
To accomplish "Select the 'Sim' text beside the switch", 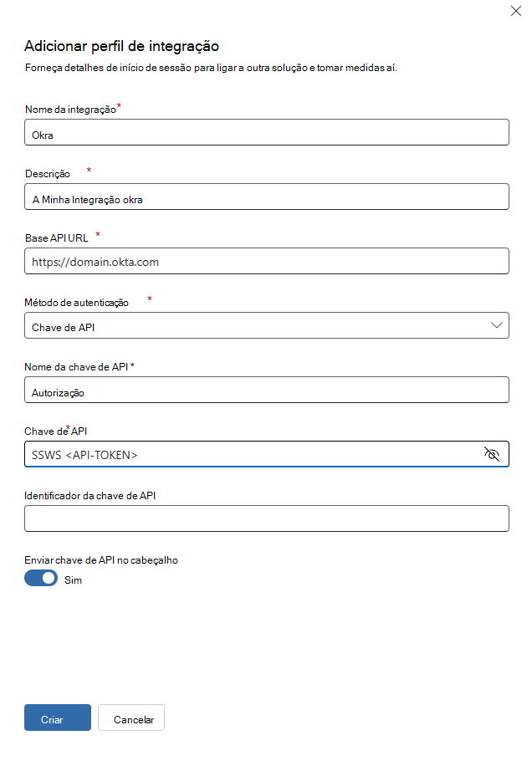I will [74, 580].
